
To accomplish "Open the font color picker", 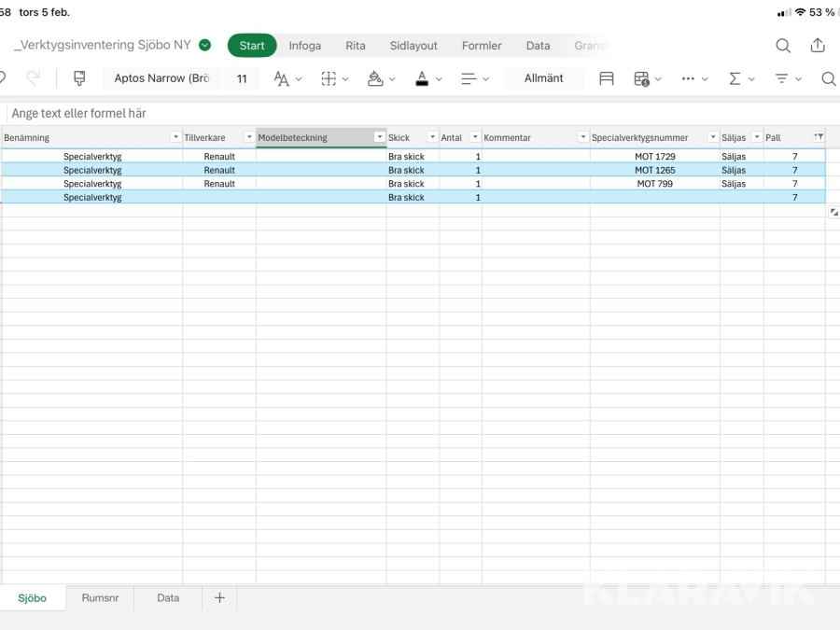I will [422, 78].
